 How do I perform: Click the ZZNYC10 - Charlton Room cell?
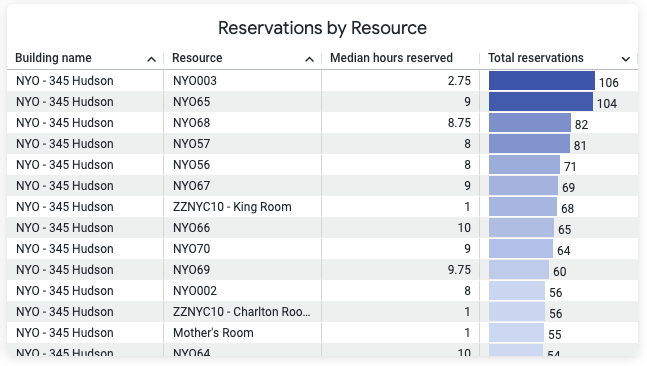pyautogui.click(x=242, y=312)
